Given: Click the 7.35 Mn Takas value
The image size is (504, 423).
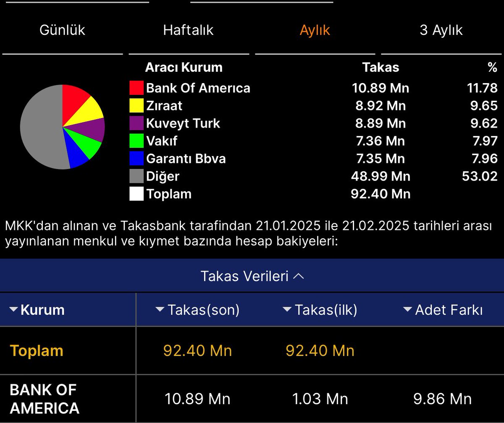Looking at the screenshot, I should (x=380, y=159).
